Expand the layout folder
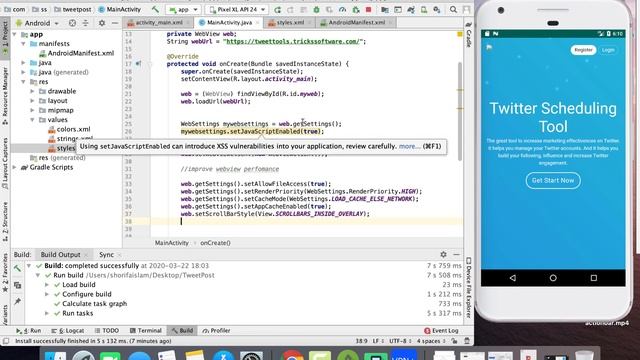Viewport: 640px width, 360px height. 32,101
